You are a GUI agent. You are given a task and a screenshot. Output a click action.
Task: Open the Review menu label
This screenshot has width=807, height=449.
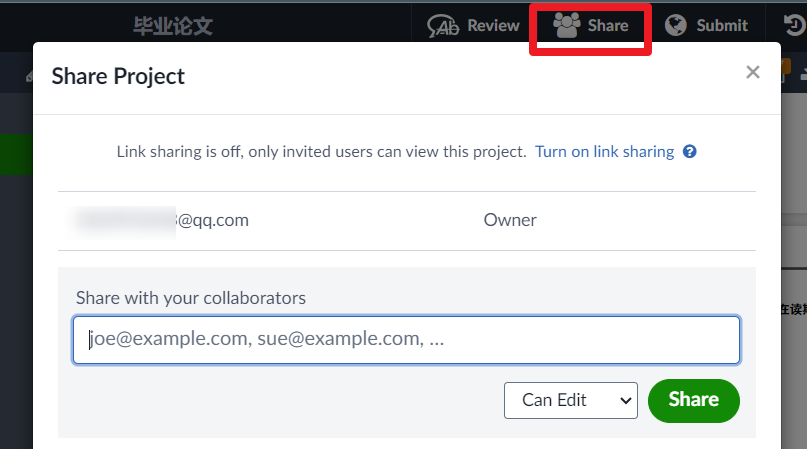(493, 26)
